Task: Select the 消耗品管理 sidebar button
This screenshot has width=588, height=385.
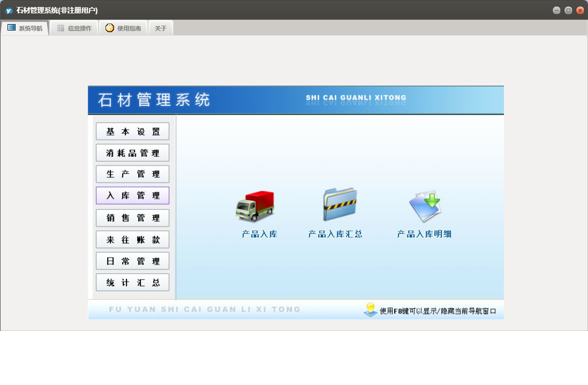Action: 132,153
